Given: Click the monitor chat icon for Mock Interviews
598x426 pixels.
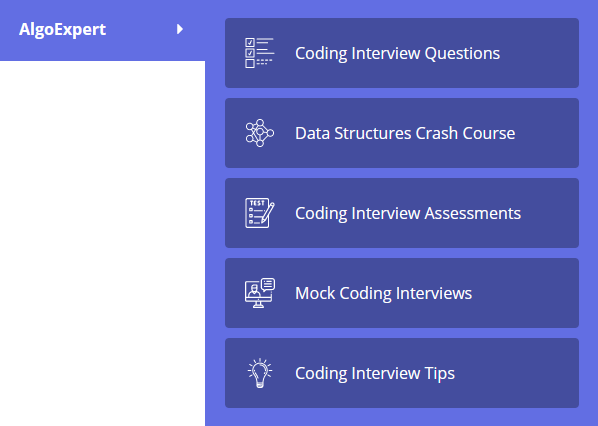Looking at the screenshot, I should (260, 293).
